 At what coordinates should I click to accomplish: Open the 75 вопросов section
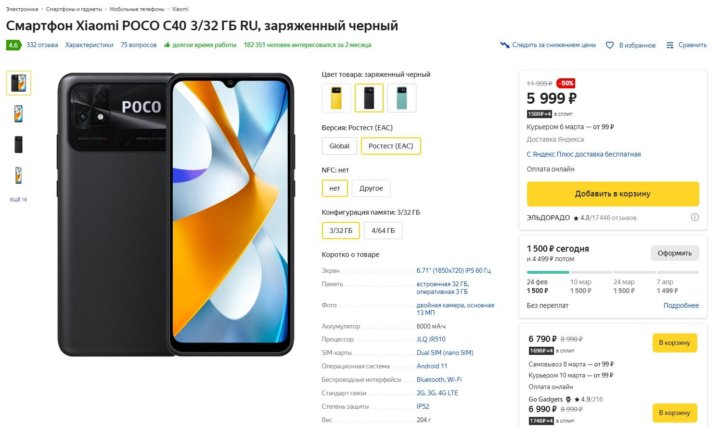(x=139, y=45)
